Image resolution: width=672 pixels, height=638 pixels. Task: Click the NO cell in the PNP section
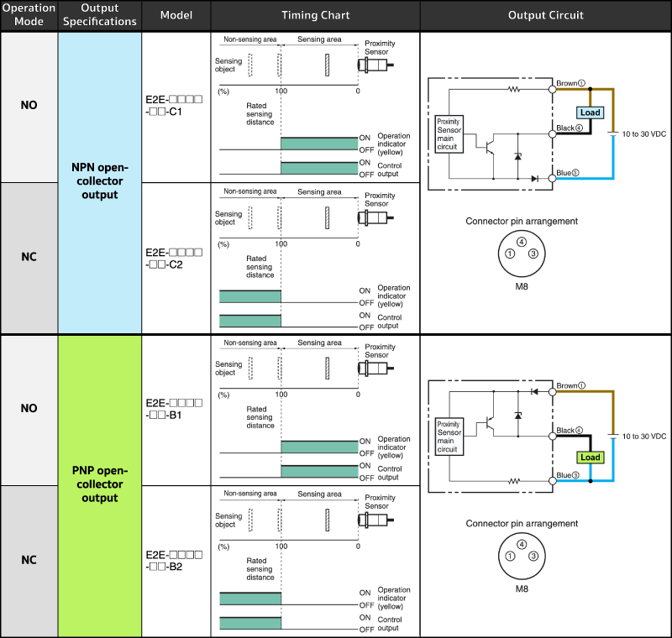tap(29, 411)
